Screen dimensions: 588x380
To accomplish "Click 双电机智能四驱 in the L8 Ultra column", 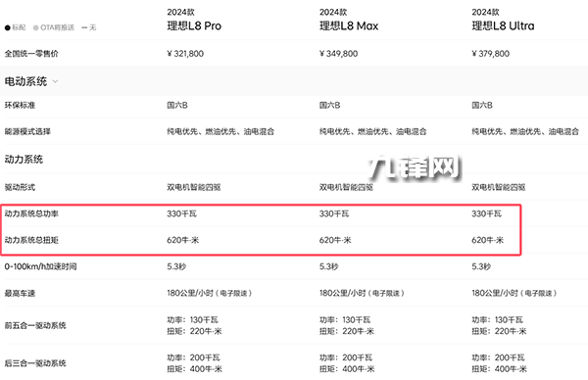I will (x=499, y=187).
